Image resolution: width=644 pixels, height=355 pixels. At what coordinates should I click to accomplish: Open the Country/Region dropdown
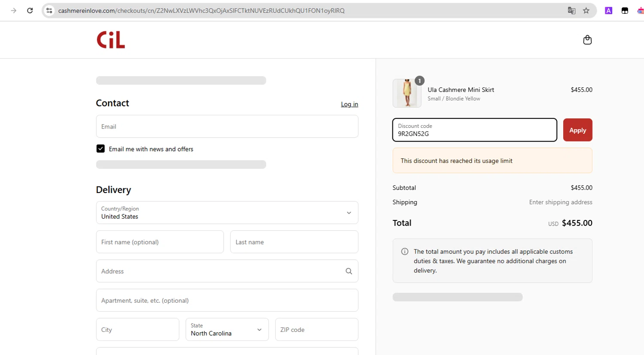tap(227, 213)
